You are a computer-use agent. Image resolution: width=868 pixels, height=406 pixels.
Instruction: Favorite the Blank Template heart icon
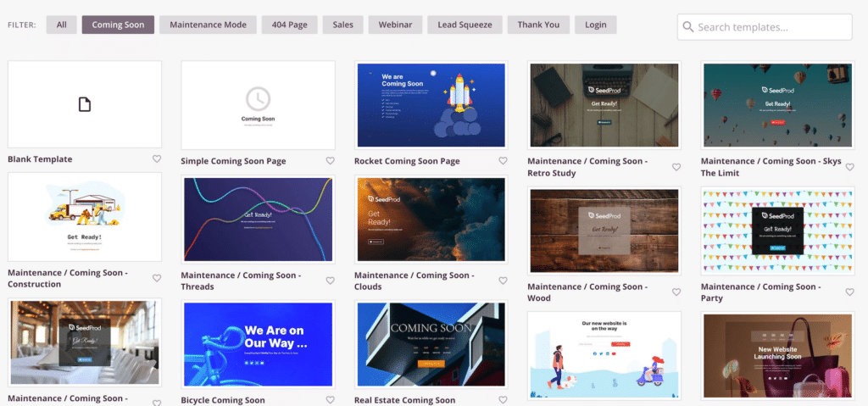coord(157,159)
